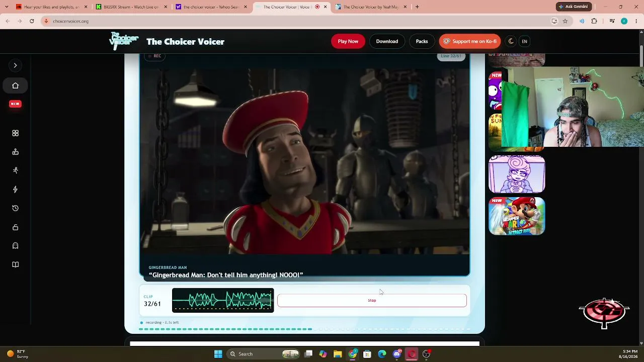Screen dimensions: 644x362
Task: Open the unlocked padlock icon in sidebar
Action: coord(15,227)
